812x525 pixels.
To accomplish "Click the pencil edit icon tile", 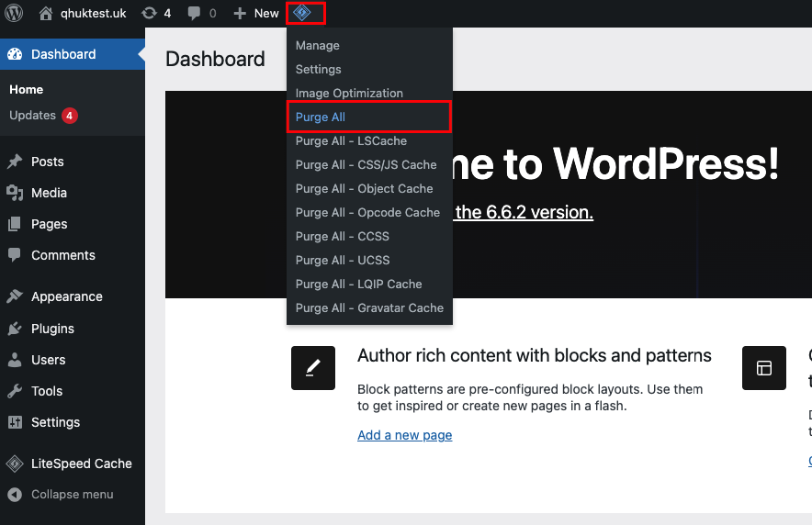I will (313, 368).
